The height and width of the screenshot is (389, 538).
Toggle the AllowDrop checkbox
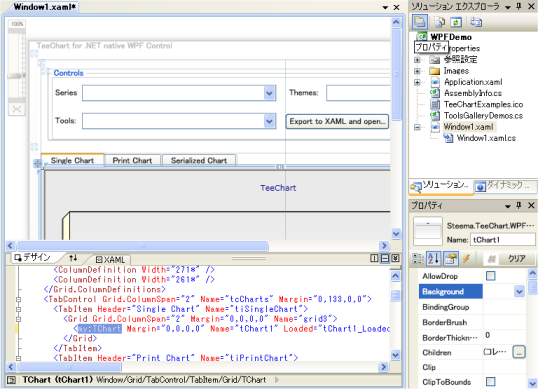click(x=491, y=276)
